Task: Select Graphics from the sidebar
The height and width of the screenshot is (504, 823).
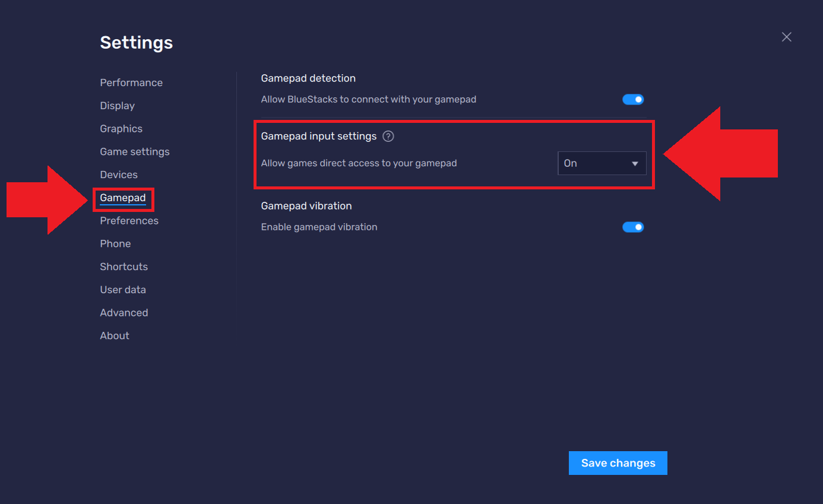Action: (x=121, y=128)
